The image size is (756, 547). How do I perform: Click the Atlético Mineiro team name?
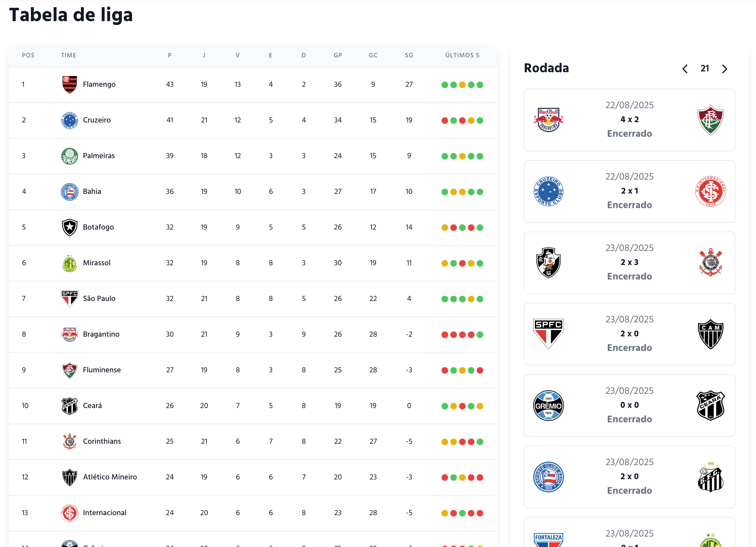(110, 477)
